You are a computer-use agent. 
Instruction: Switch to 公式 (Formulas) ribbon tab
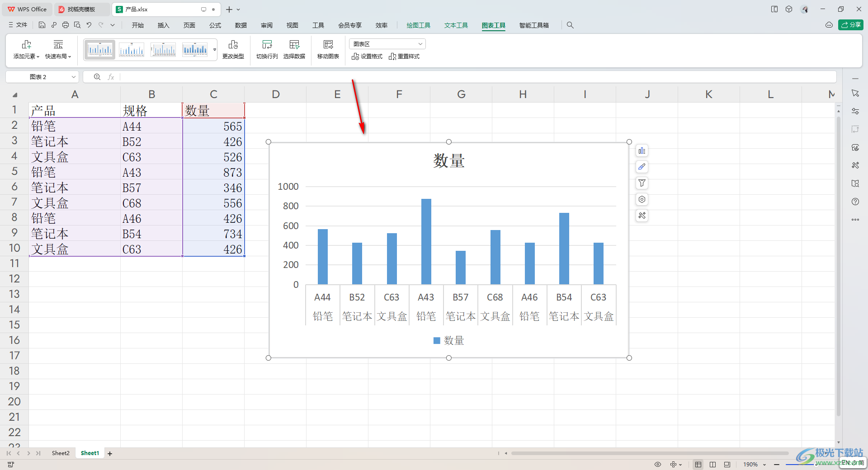[215, 25]
